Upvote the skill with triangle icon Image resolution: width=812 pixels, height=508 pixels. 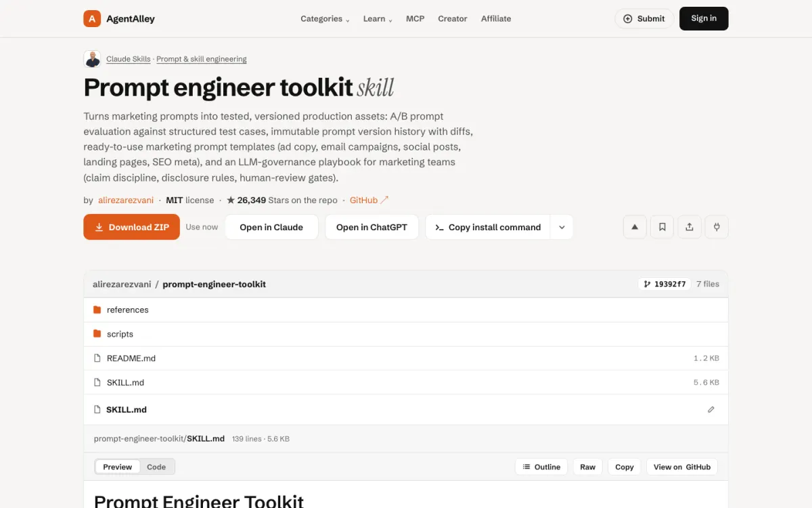635,227
